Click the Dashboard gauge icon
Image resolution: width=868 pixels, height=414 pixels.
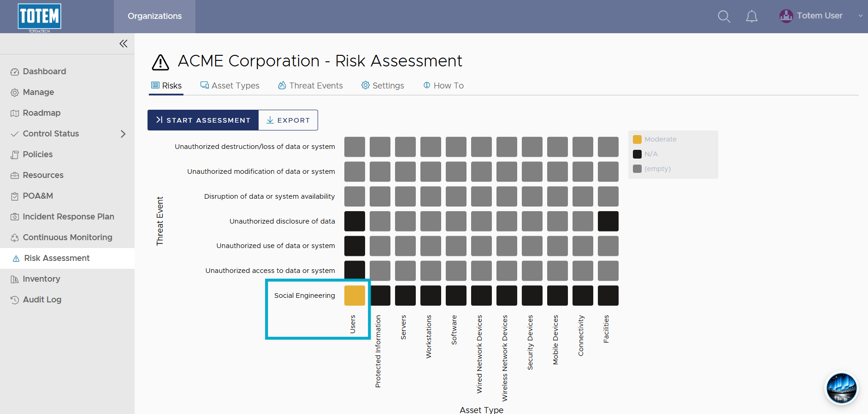coord(15,72)
